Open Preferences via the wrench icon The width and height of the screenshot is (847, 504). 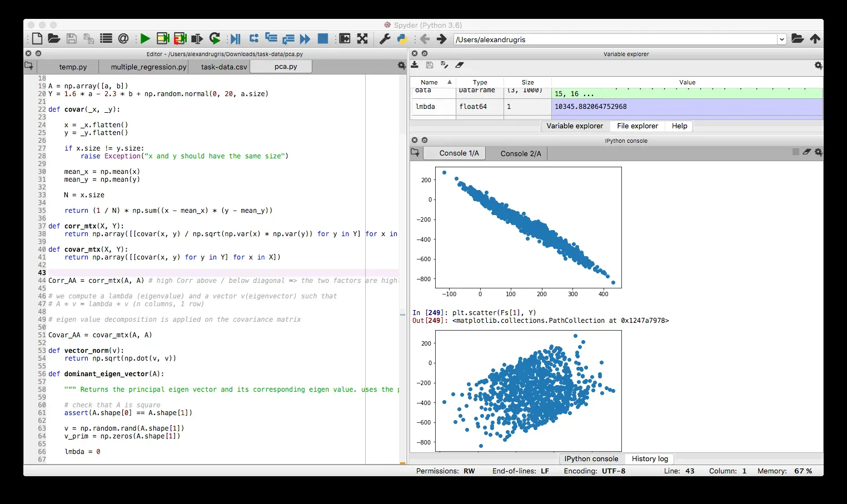coord(385,38)
